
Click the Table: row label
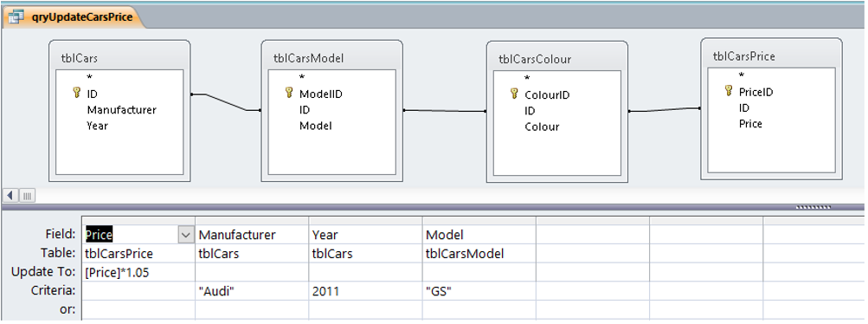(x=58, y=253)
